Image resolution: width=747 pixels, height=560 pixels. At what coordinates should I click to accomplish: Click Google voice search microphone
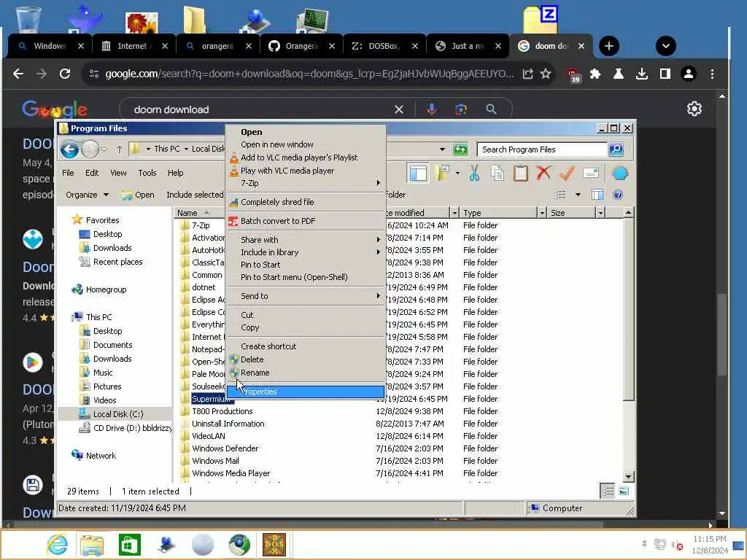(x=432, y=109)
